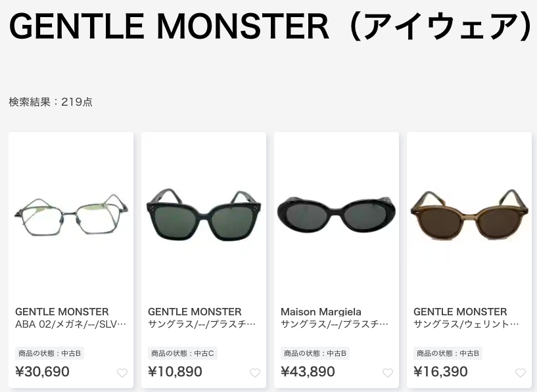Open GENTLE MONSTER brand link on fourth card

[x=460, y=312]
